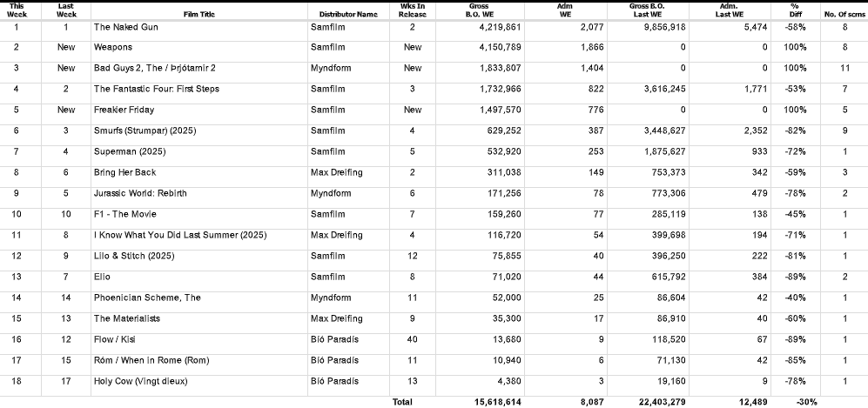Screen dimensions: 868x408
Task: Click "Bad Guys 2, The / Þrjótarnir 2"
Action: pyautogui.click(x=154, y=68)
